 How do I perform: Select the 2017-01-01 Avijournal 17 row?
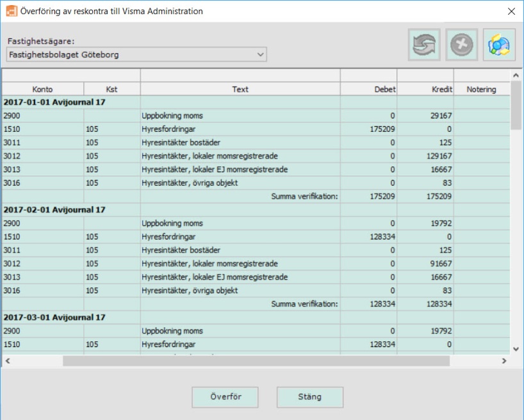[256, 102]
